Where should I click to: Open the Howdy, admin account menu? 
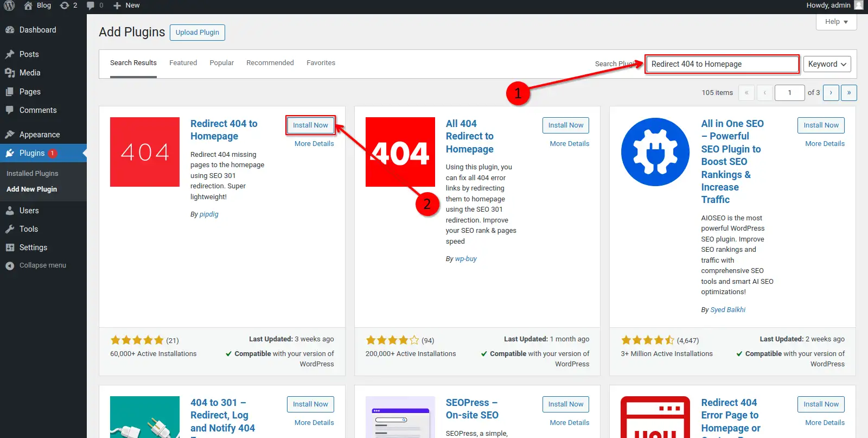(834, 5)
